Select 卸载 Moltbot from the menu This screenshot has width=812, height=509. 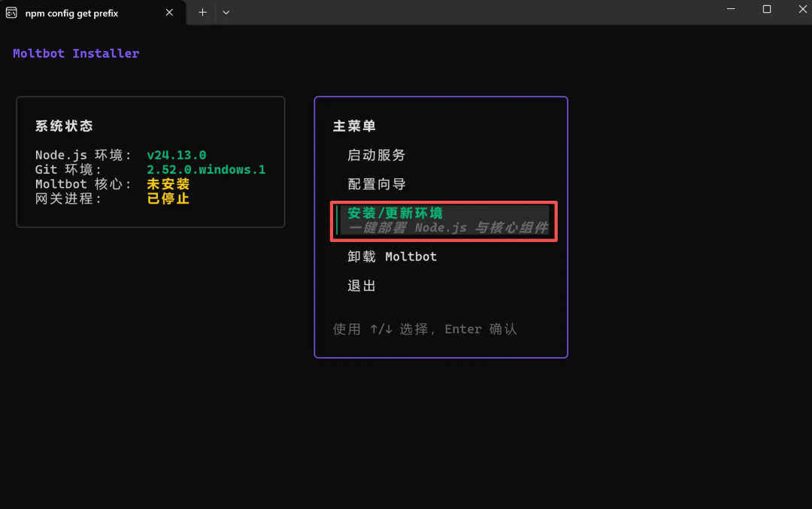tap(392, 256)
